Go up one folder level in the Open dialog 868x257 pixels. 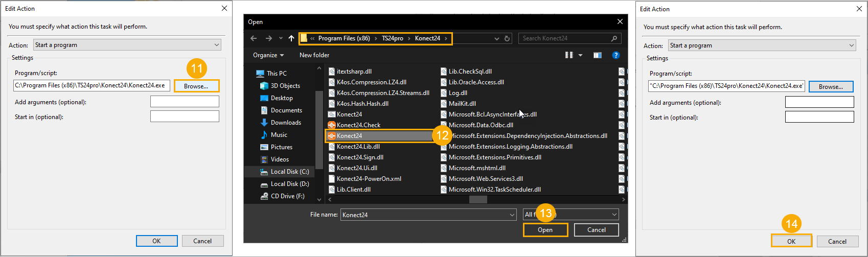(291, 38)
